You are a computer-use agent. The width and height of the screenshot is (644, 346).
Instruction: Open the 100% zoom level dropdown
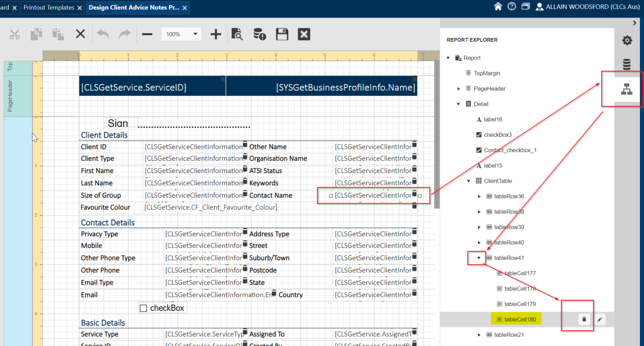pyautogui.click(x=181, y=34)
